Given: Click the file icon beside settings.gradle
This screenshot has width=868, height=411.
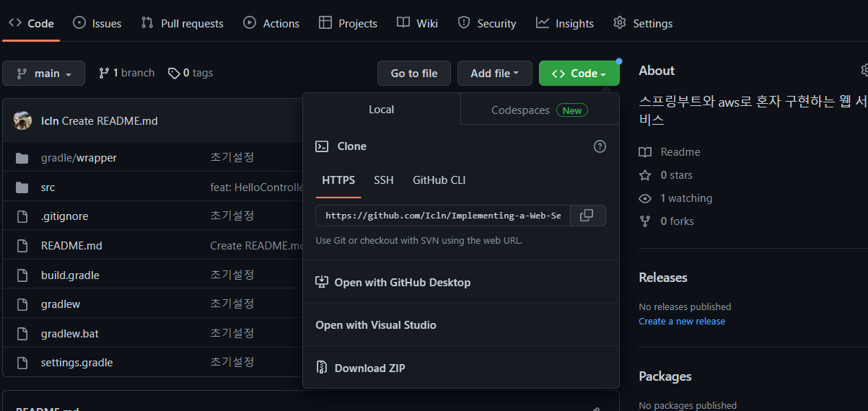Looking at the screenshot, I should coord(22,363).
